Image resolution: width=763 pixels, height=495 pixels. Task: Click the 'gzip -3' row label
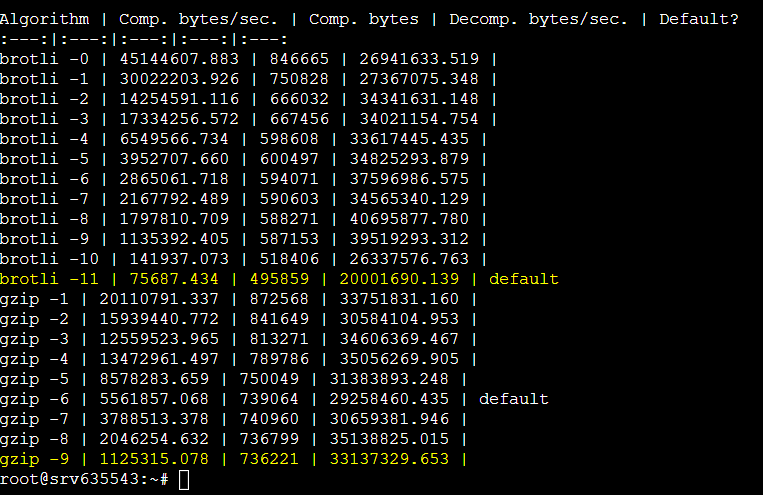pos(34,339)
